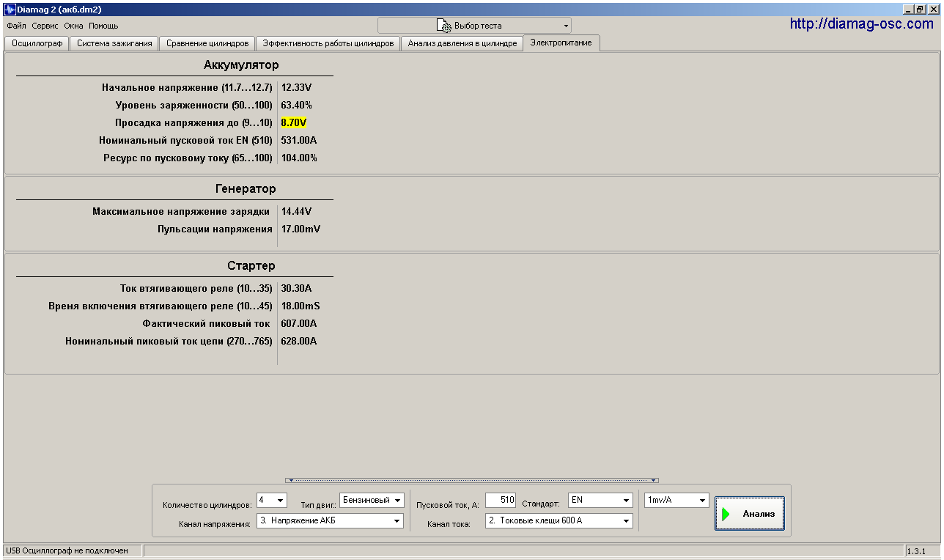Click the Просадка напряжения до label
Screen dimensions: 944x560
pyautogui.click(x=193, y=122)
